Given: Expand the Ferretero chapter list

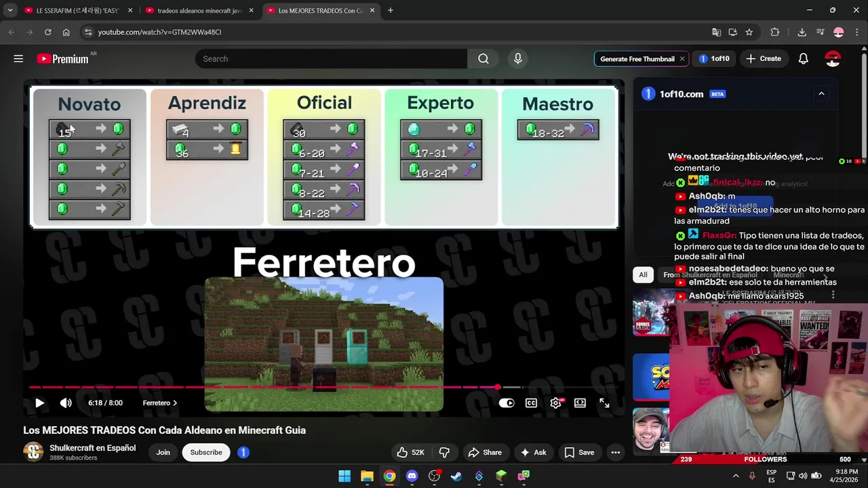Looking at the screenshot, I should pos(160,403).
